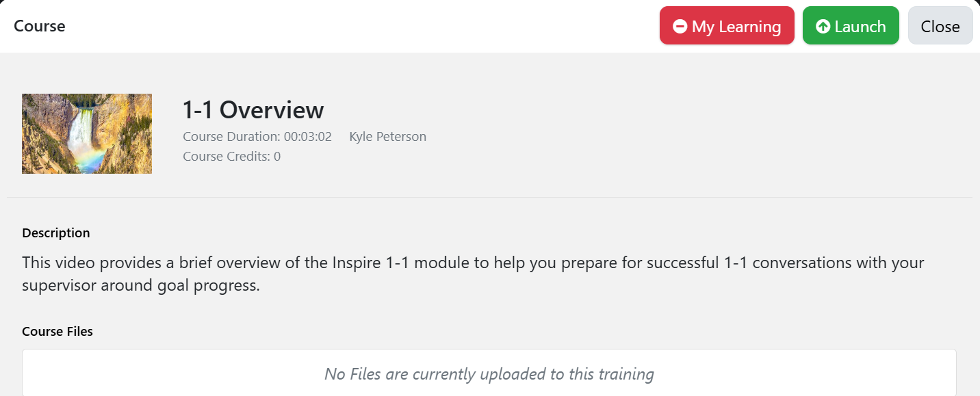Select the 1-1 Overview course title

pos(253,110)
